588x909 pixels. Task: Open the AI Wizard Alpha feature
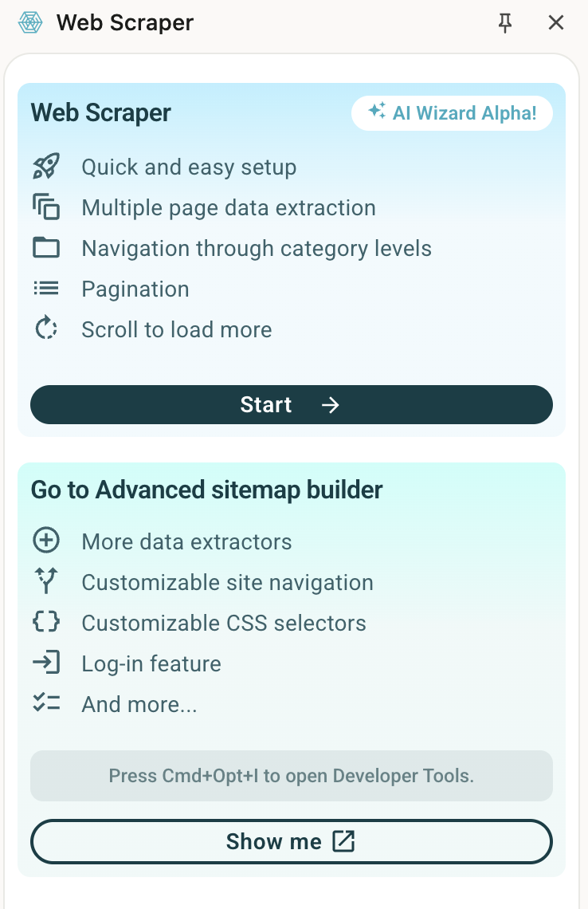pos(452,113)
